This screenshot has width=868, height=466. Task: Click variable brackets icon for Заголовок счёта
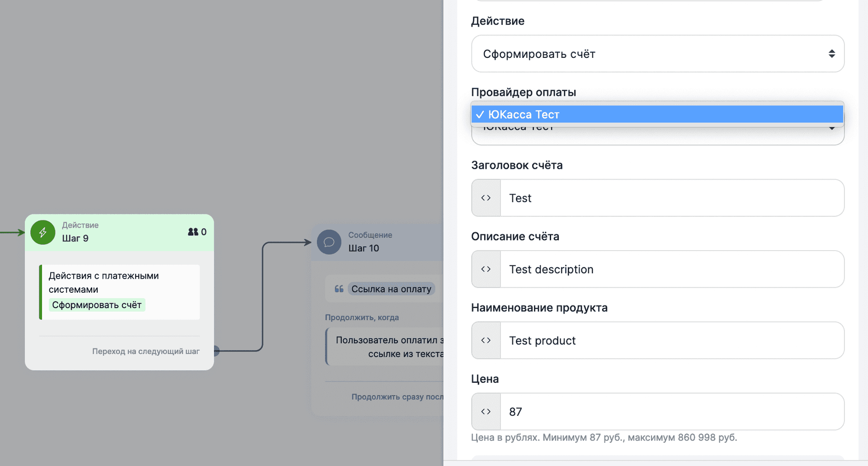point(486,198)
